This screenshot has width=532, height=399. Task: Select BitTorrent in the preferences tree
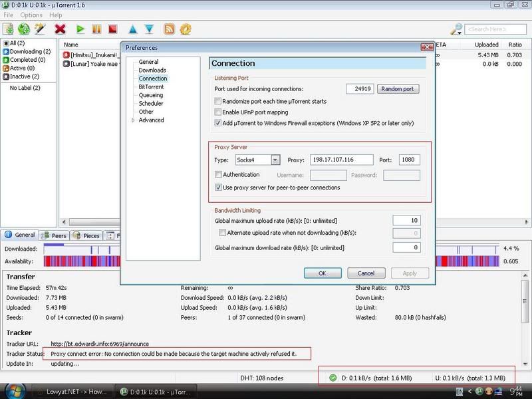pyautogui.click(x=151, y=87)
